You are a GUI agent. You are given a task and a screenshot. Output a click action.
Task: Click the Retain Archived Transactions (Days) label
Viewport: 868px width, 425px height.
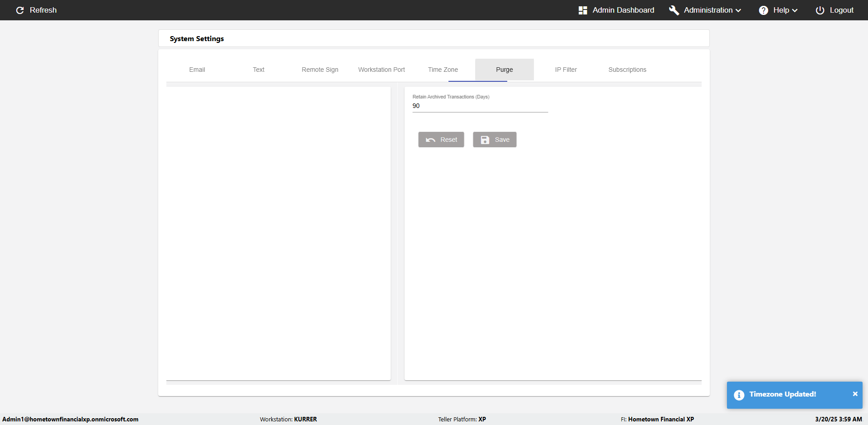pos(451,97)
